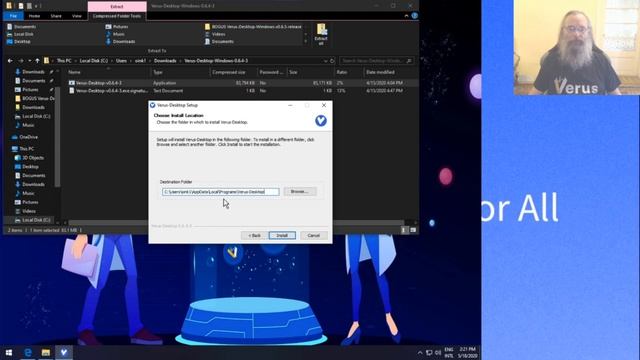The width and height of the screenshot is (640, 360).
Task: Switch to large icons view in status bar
Action: point(413,230)
